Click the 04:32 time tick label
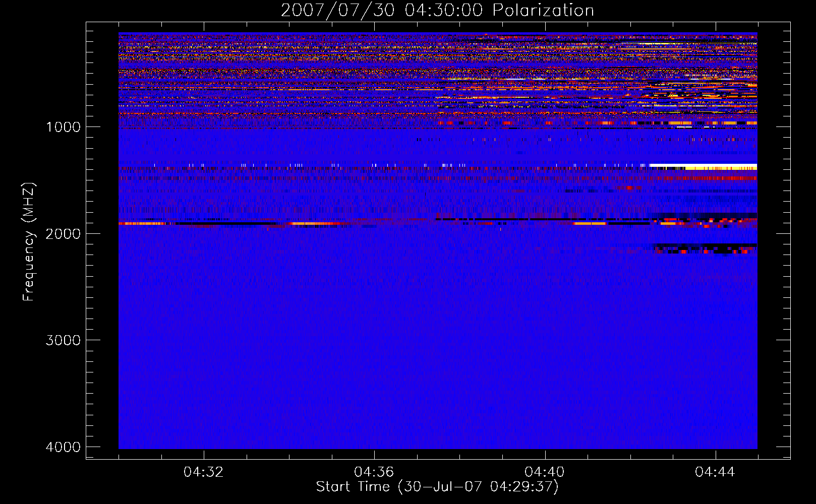This screenshot has width=816, height=504. (x=204, y=472)
